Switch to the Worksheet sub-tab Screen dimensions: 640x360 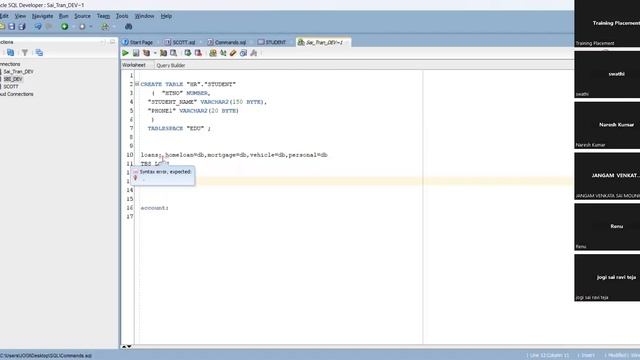134,65
